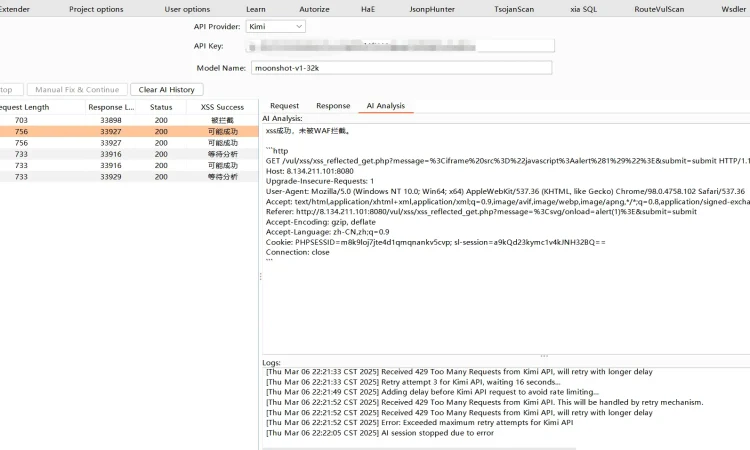The image size is (750, 450).
Task: Open the API Provider dropdown showing Kimi
Action: [x=276, y=26]
